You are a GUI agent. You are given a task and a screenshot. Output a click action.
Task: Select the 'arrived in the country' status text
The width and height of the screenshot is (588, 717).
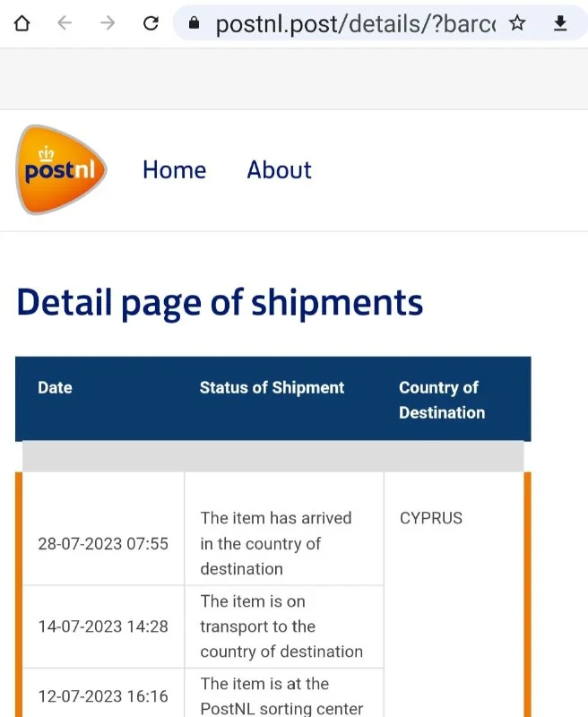point(276,543)
